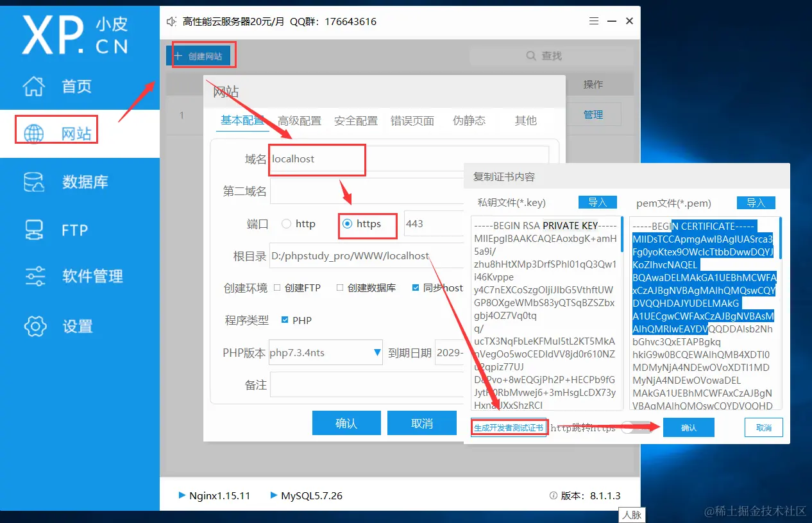Image resolution: width=812 pixels, height=523 pixels.
Task: Click the 备注 remarks input field
Action: pyautogui.click(x=367, y=385)
